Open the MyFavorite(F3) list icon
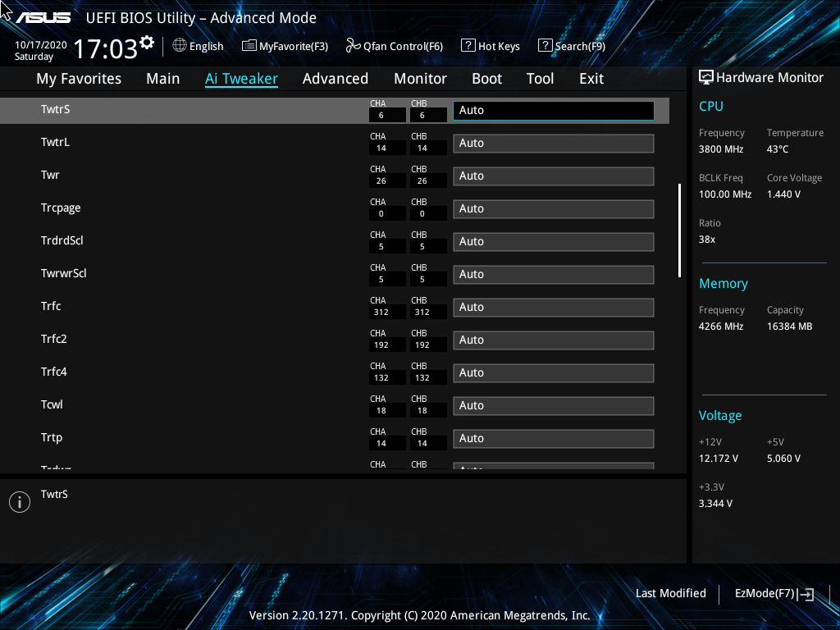840x630 pixels. [x=249, y=46]
